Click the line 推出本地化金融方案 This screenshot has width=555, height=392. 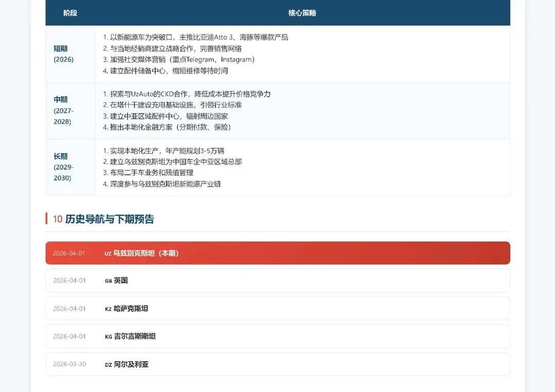coord(167,127)
